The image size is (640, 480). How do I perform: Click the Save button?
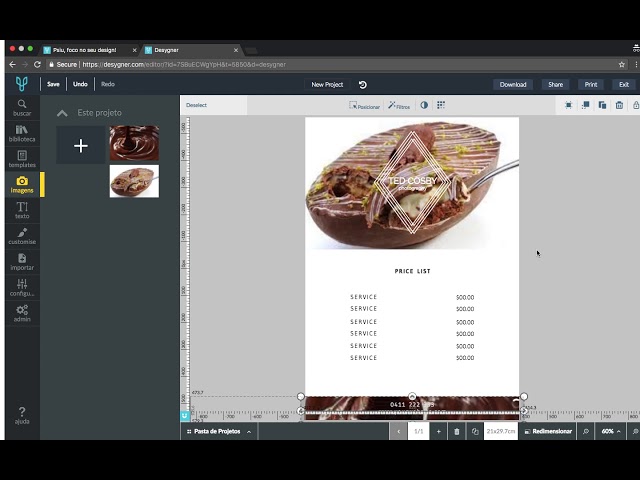(53, 84)
